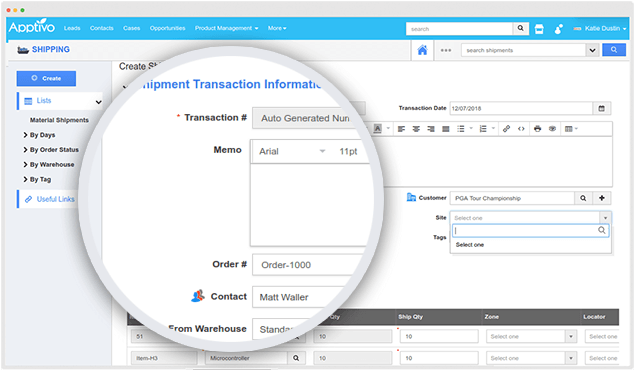Open the calendar picker for Transaction Date
This screenshot has height=371, width=635.
click(x=601, y=108)
